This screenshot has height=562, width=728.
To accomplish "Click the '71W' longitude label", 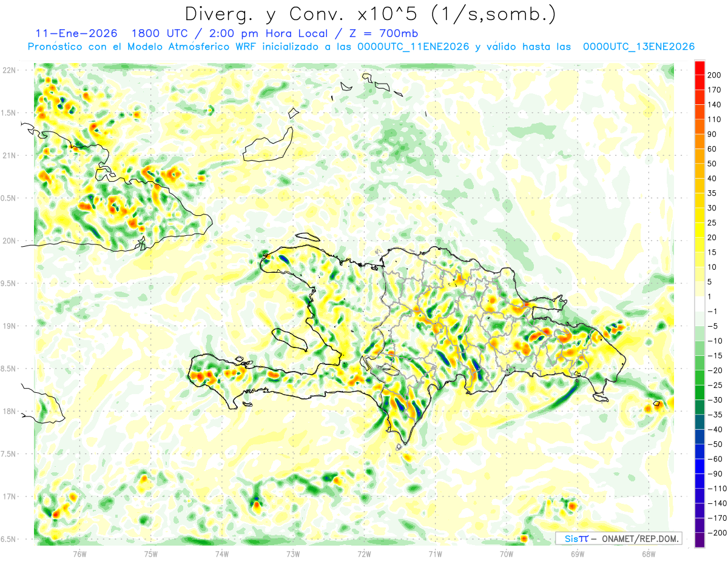I will 435,553.
